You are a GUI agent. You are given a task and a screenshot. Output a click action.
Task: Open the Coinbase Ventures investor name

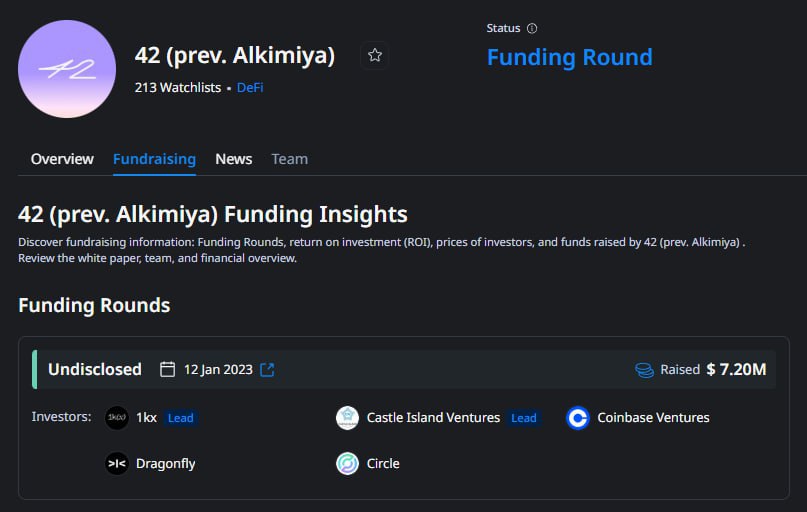click(x=653, y=417)
